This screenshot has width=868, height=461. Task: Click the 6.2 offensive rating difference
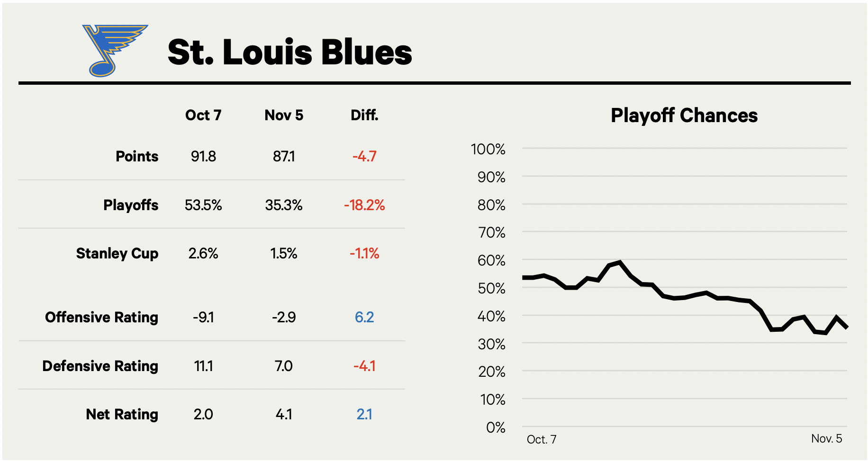pos(364,317)
